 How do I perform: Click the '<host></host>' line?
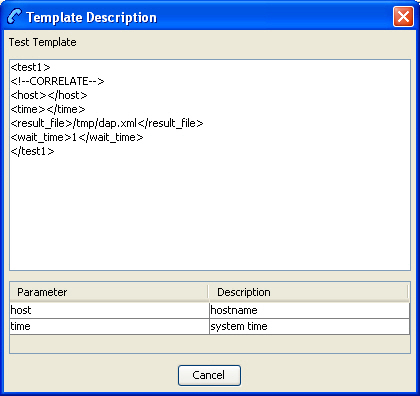49,95
